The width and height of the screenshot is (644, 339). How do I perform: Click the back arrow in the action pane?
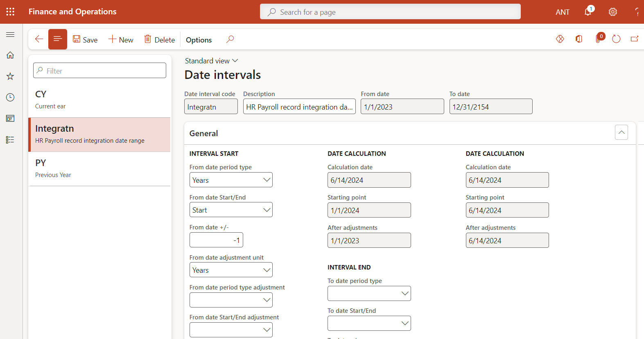pos(39,39)
